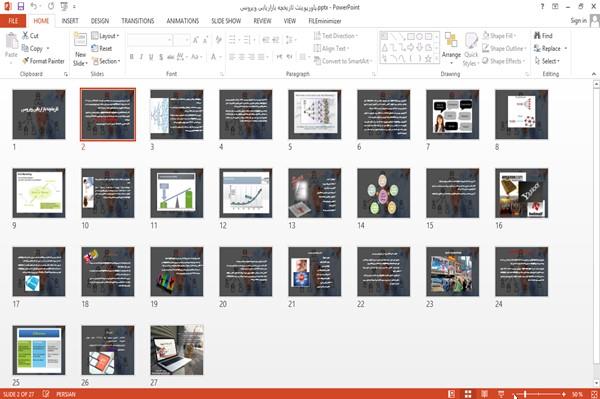Open the FILE tab

(13, 21)
